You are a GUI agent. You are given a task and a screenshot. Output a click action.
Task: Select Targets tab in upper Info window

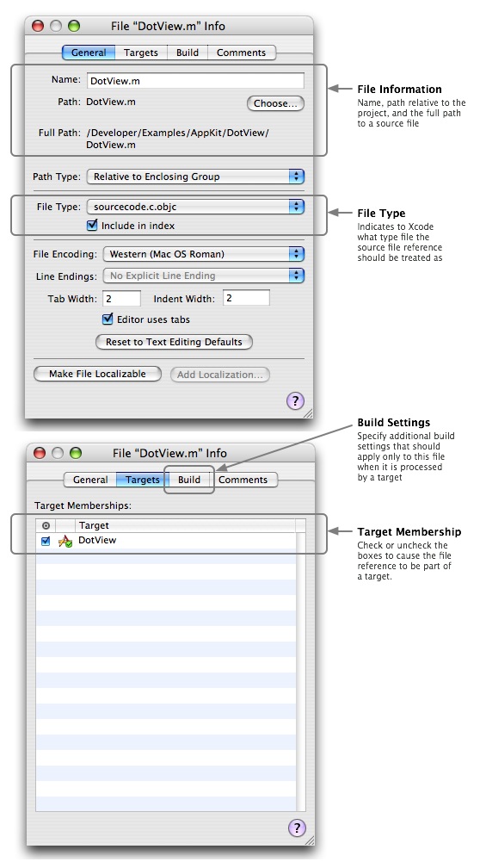pos(140,53)
